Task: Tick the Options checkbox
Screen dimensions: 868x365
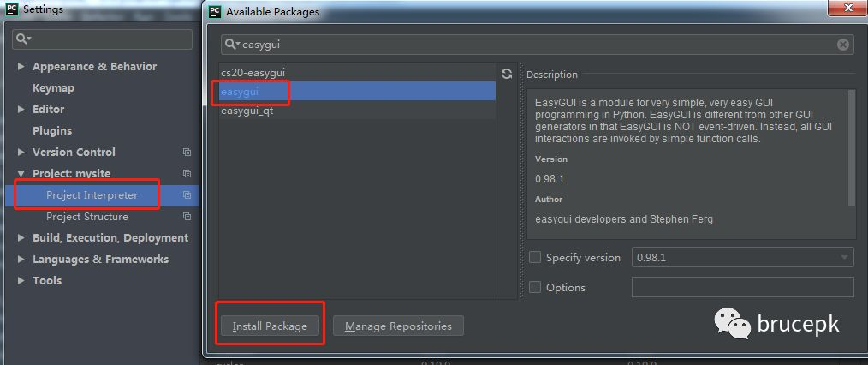Action: pos(535,287)
